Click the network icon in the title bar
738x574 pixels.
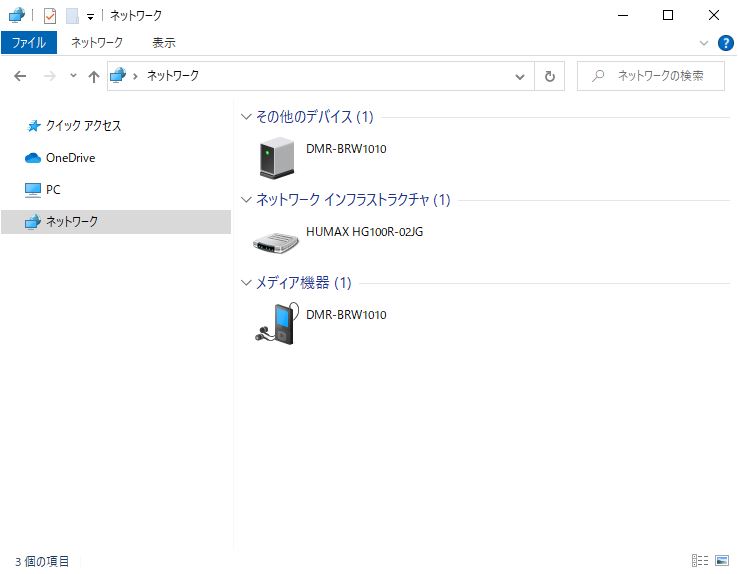[16, 15]
